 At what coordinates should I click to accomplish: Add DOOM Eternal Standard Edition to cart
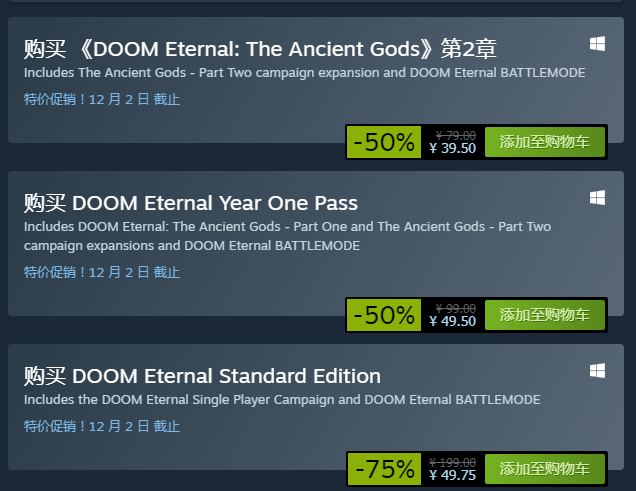545,469
